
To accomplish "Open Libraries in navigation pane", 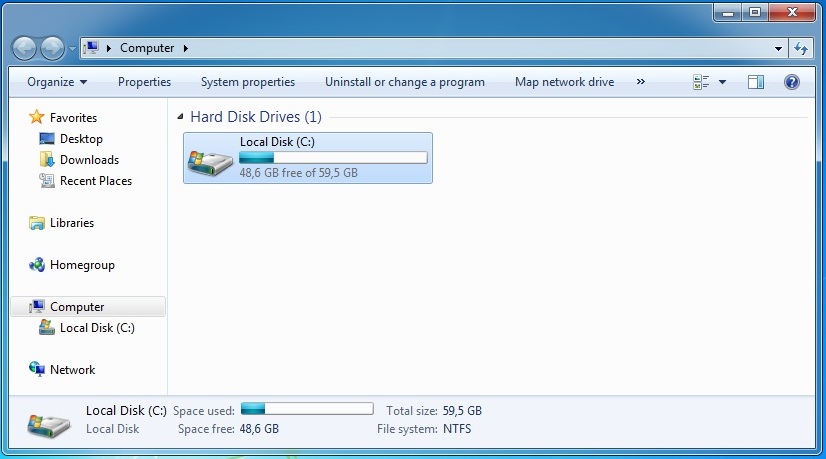I will point(72,223).
